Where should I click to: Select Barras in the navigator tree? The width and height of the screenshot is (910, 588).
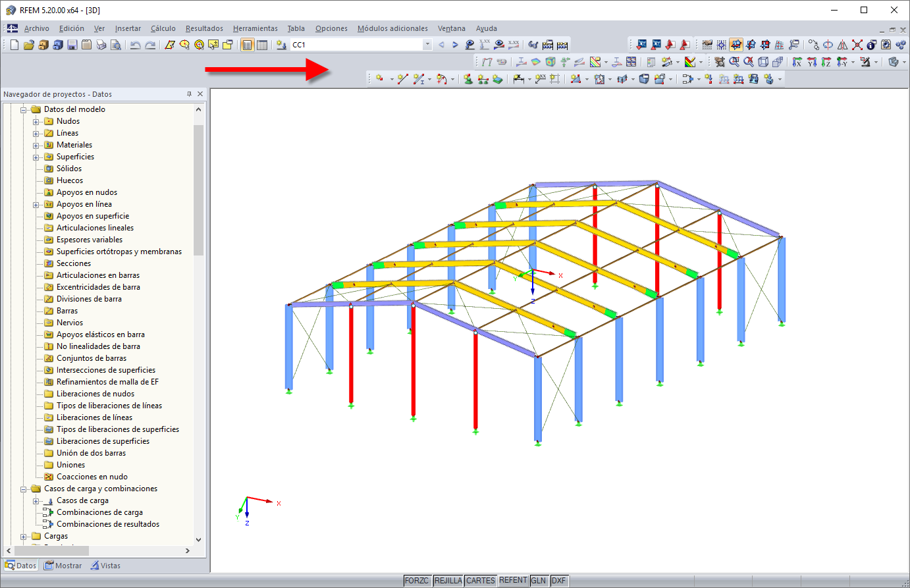(67, 311)
